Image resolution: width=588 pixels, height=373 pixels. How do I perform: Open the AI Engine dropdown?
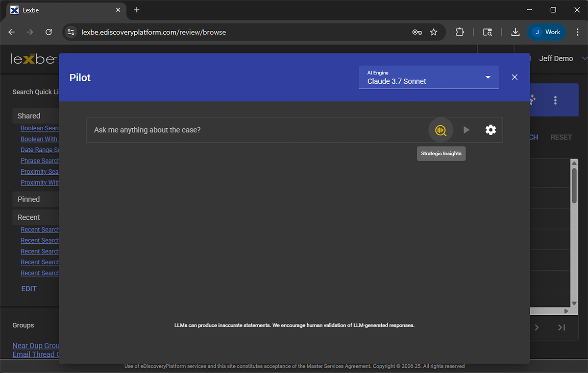pyautogui.click(x=429, y=77)
